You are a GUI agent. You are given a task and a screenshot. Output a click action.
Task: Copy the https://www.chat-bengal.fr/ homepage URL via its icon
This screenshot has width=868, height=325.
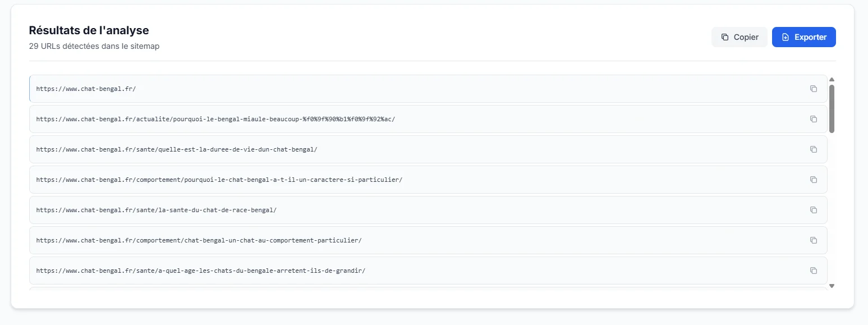click(813, 89)
